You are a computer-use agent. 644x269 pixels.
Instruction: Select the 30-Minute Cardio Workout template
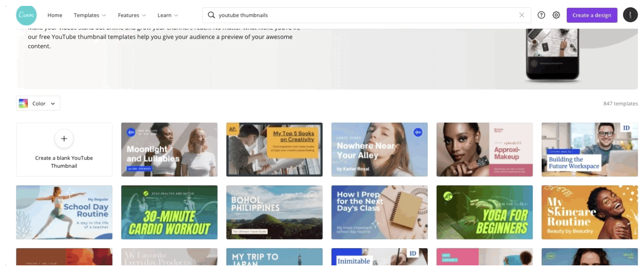pyautogui.click(x=169, y=212)
